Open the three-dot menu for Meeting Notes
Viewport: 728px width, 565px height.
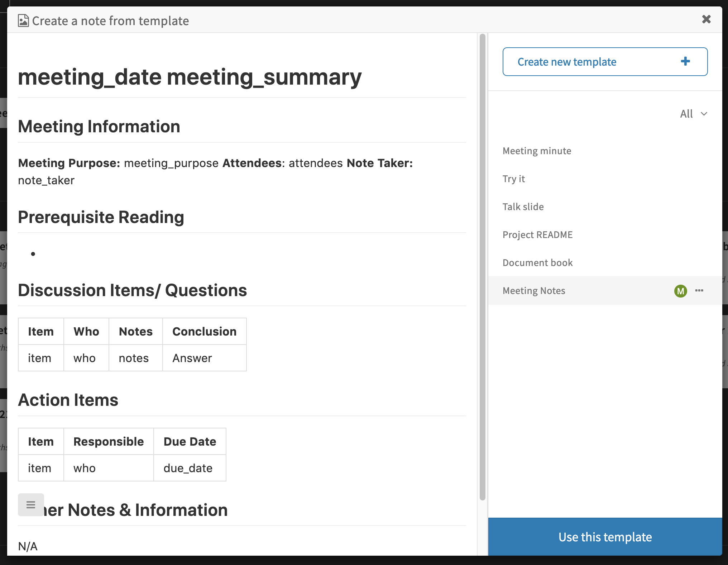(699, 290)
